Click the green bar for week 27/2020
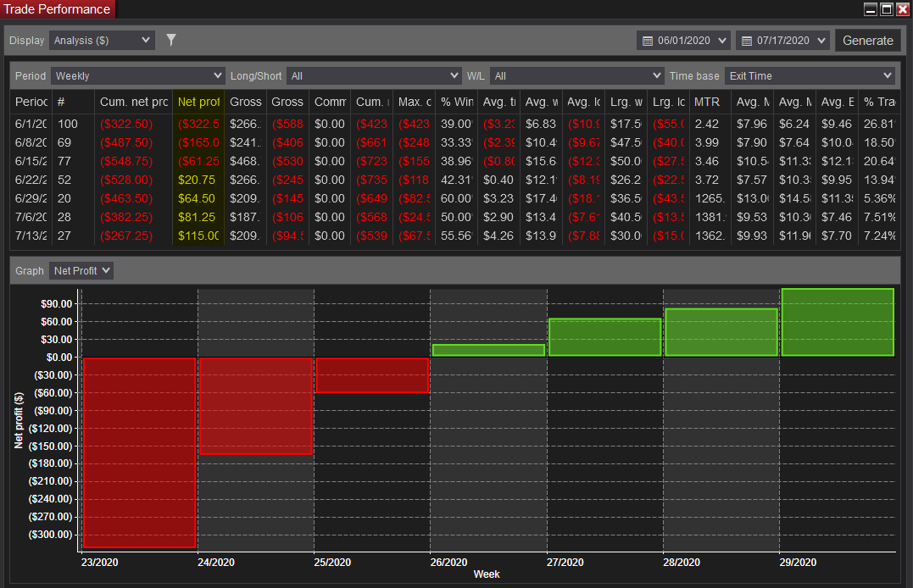 tap(605, 337)
